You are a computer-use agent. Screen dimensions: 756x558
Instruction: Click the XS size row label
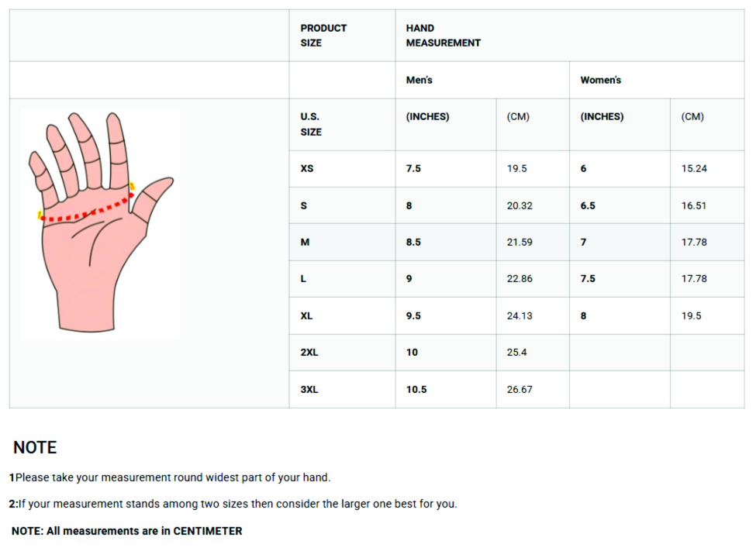[x=307, y=168]
